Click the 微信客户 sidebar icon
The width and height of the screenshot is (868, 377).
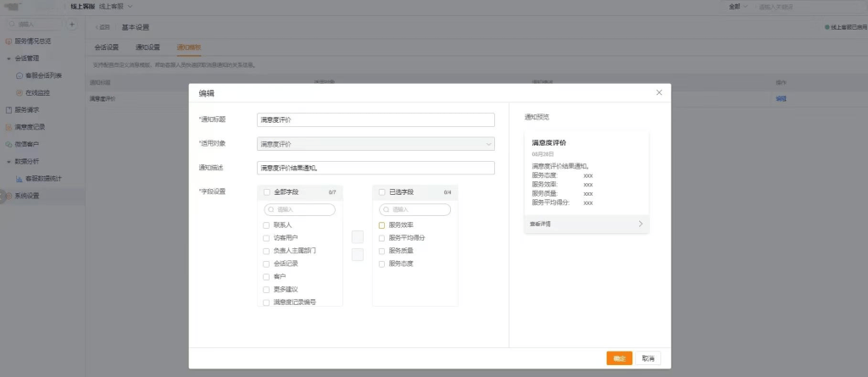pyautogui.click(x=8, y=144)
